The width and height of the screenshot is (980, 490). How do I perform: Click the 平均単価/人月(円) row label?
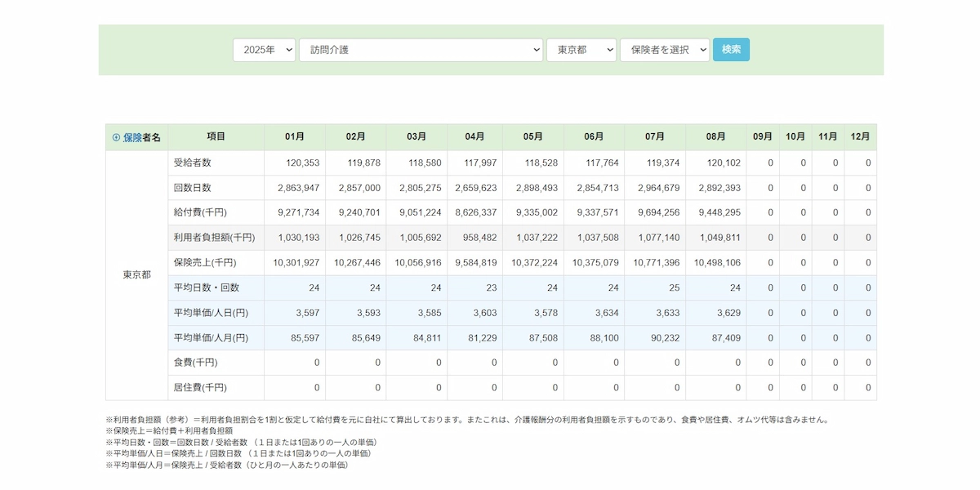tap(211, 337)
